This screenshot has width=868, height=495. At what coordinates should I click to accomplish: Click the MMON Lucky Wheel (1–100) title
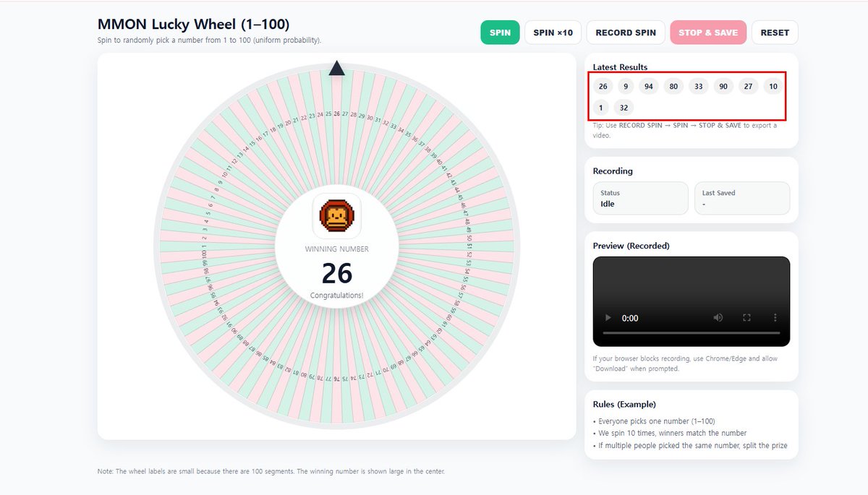[193, 25]
